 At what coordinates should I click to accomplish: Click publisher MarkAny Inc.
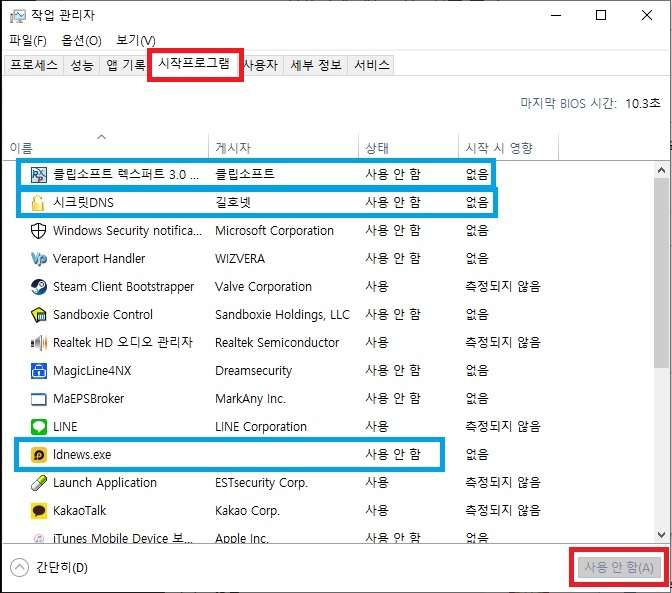250,399
